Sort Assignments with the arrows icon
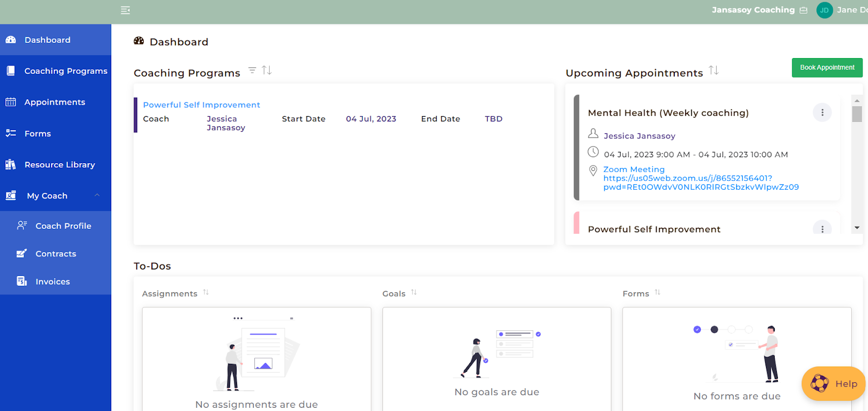This screenshot has width=868, height=411. click(206, 292)
